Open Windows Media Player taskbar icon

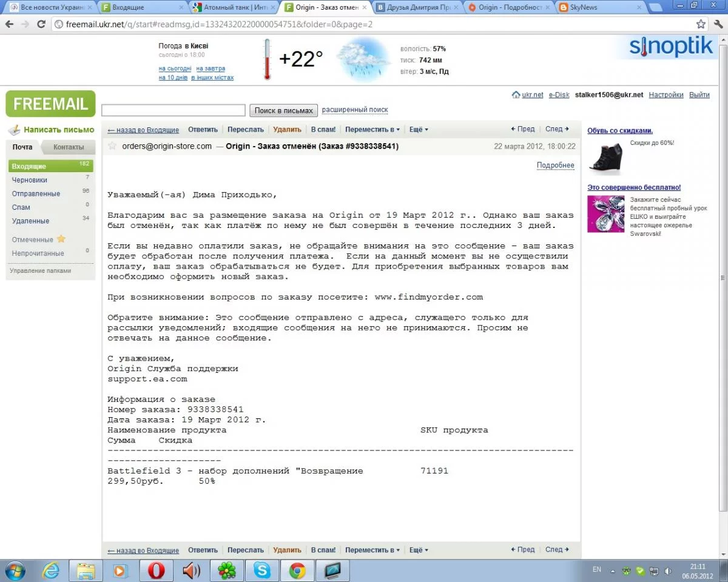121,570
